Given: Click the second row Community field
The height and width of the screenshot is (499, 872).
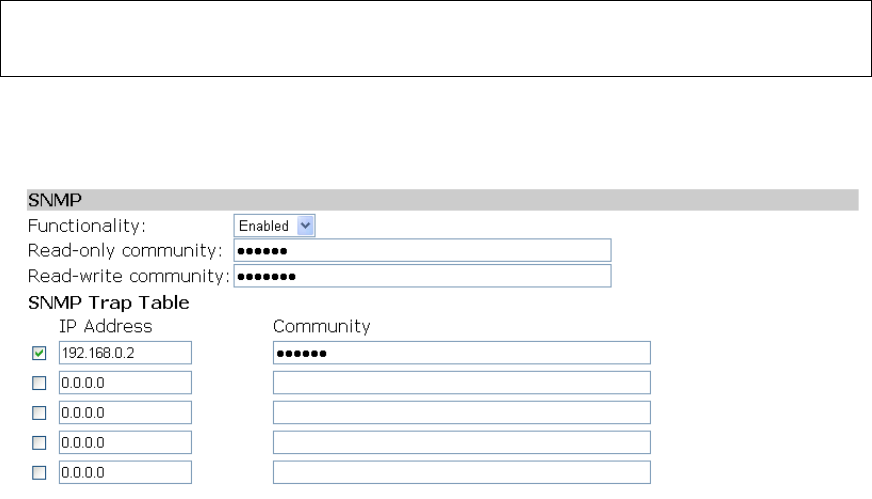Looking at the screenshot, I should [462, 383].
